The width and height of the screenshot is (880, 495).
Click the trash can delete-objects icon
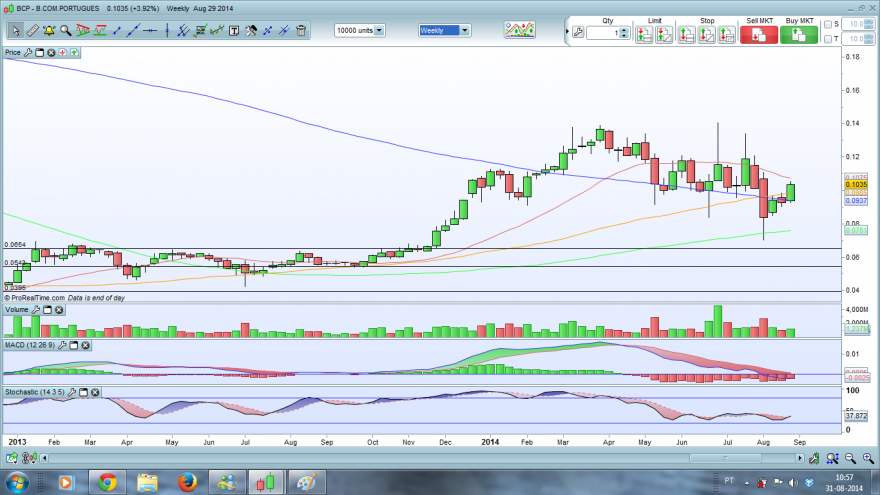(x=301, y=30)
